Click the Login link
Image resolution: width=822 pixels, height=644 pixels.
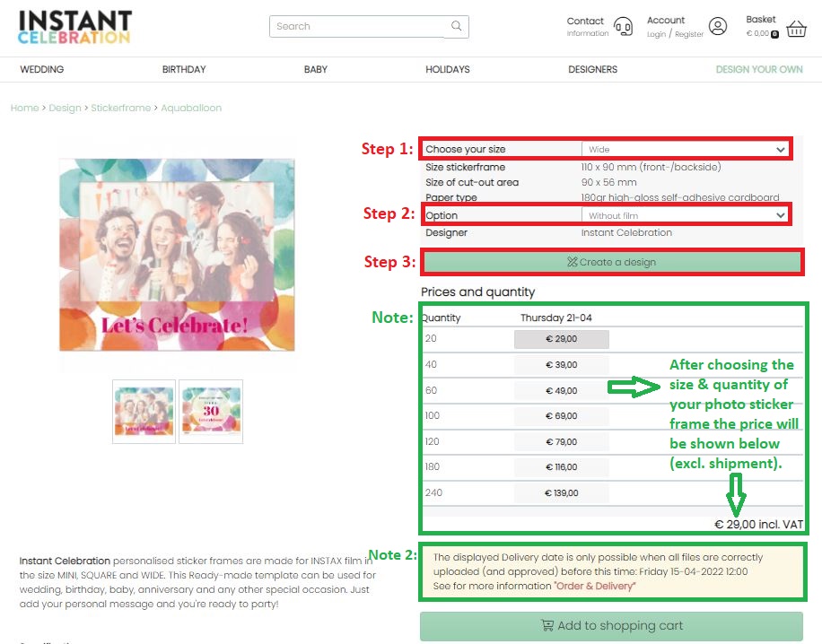pos(656,35)
